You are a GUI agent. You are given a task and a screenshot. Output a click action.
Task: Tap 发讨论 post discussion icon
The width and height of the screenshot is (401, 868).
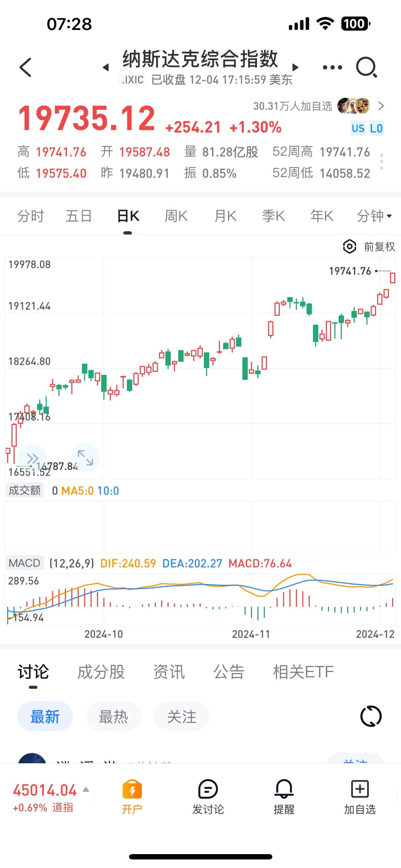point(208,797)
